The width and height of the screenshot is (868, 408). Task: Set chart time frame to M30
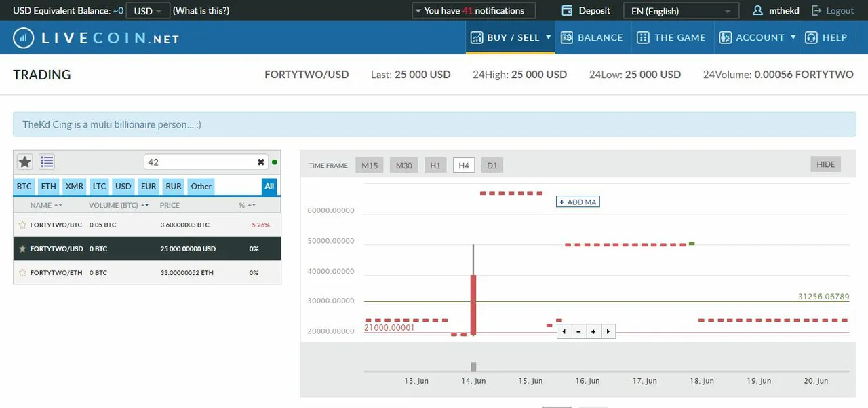click(404, 166)
